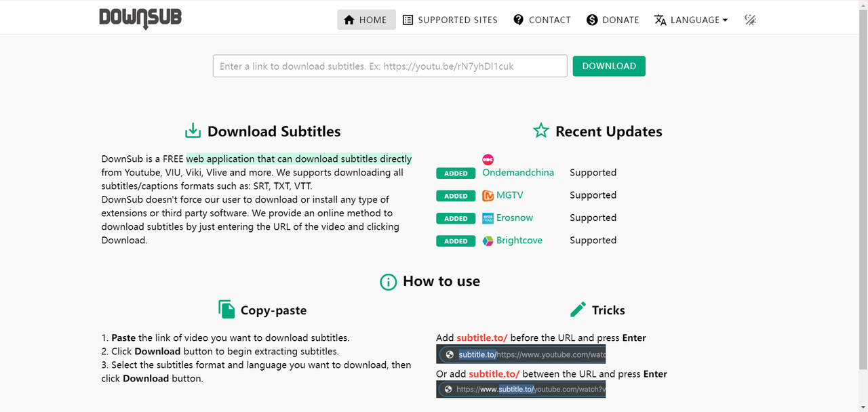The height and width of the screenshot is (412, 868).
Task: Click the second www.subtitle.to URL example image
Action: (521, 389)
